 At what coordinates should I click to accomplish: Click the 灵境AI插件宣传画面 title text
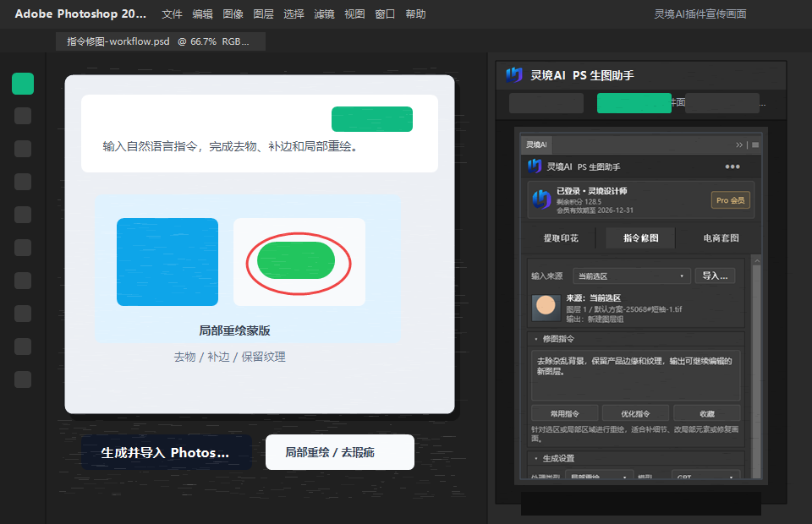700,14
